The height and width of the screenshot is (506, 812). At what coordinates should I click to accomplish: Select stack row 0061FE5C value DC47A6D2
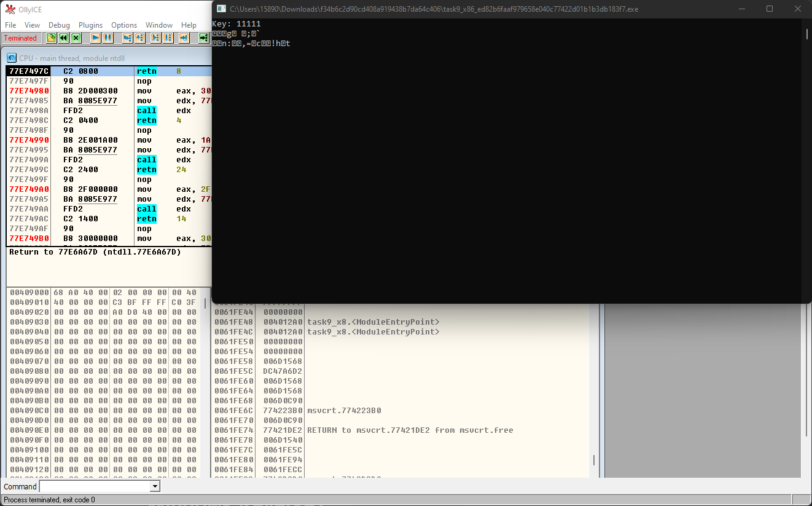(x=400, y=371)
